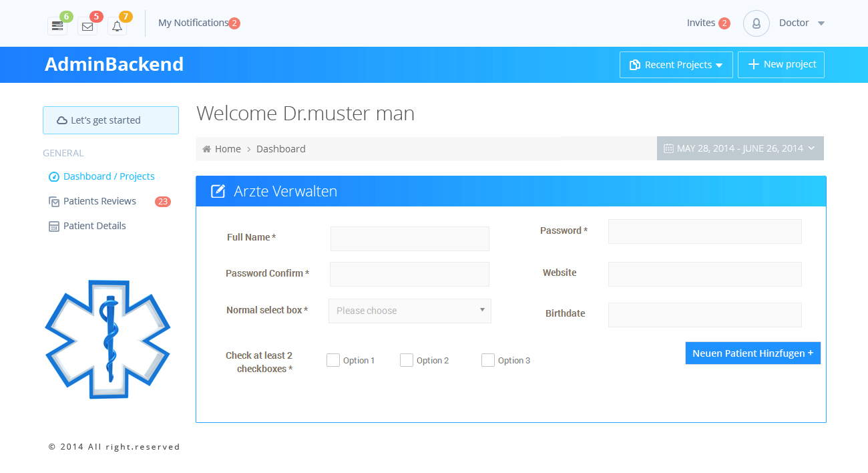Click the home icon in breadcrumb
The width and height of the screenshot is (868, 473).
point(207,149)
